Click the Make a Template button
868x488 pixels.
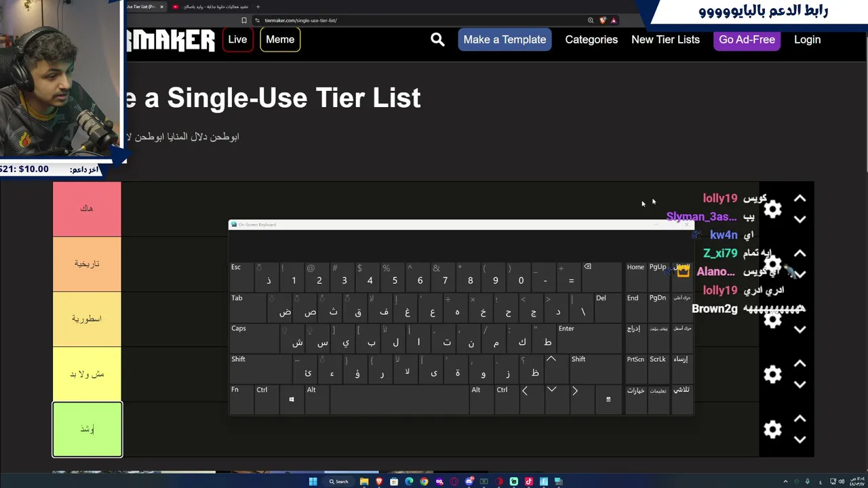(x=505, y=39)
